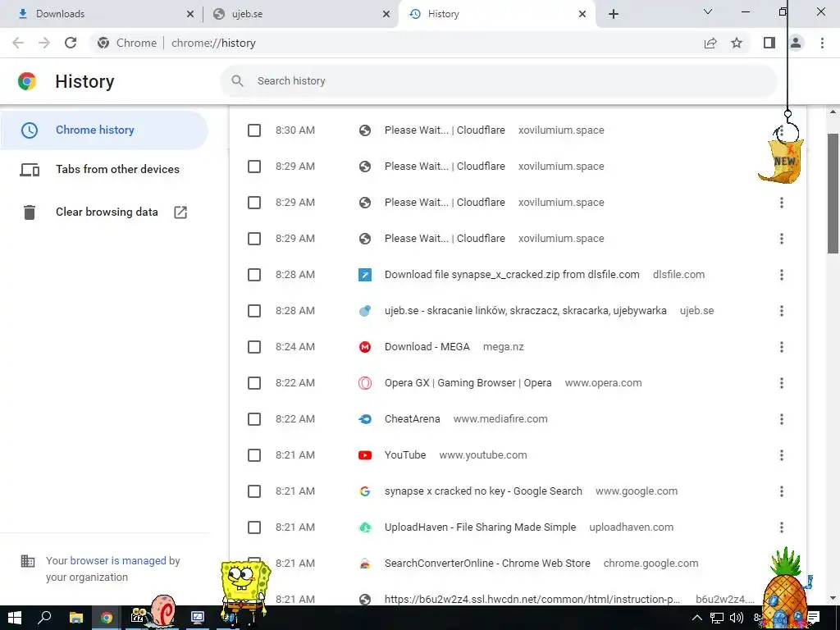The height and width of the screenshot is (630, 840).
Task: Click the Chrome taskbar icon
Action: [x=107, y=619]
